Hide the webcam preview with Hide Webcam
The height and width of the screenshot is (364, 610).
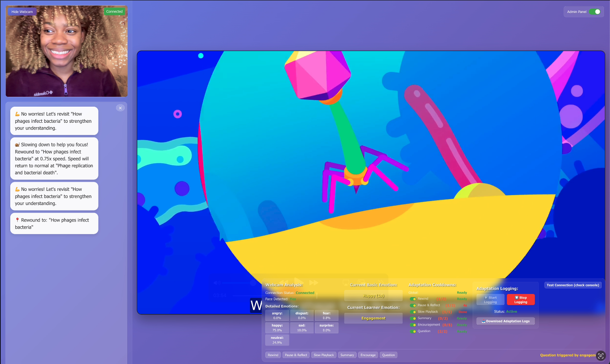22,11
